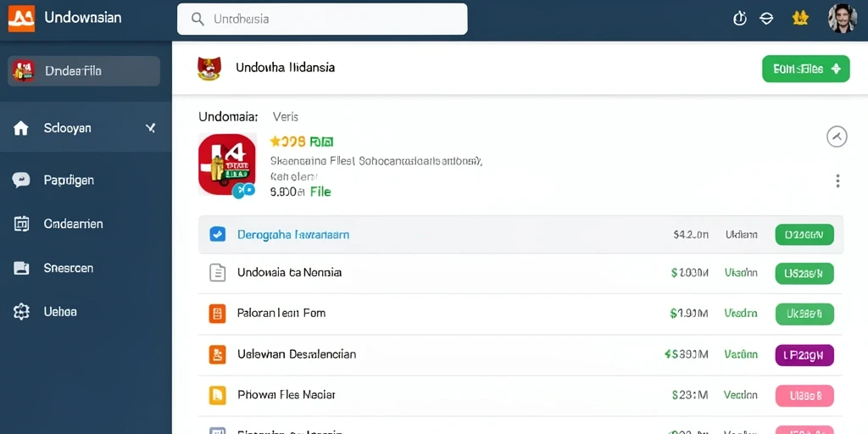This screenshot has width=868, height=434.
Task: Open the yellow crown icon
Action: pyautogui.click(x=800, y=19)
